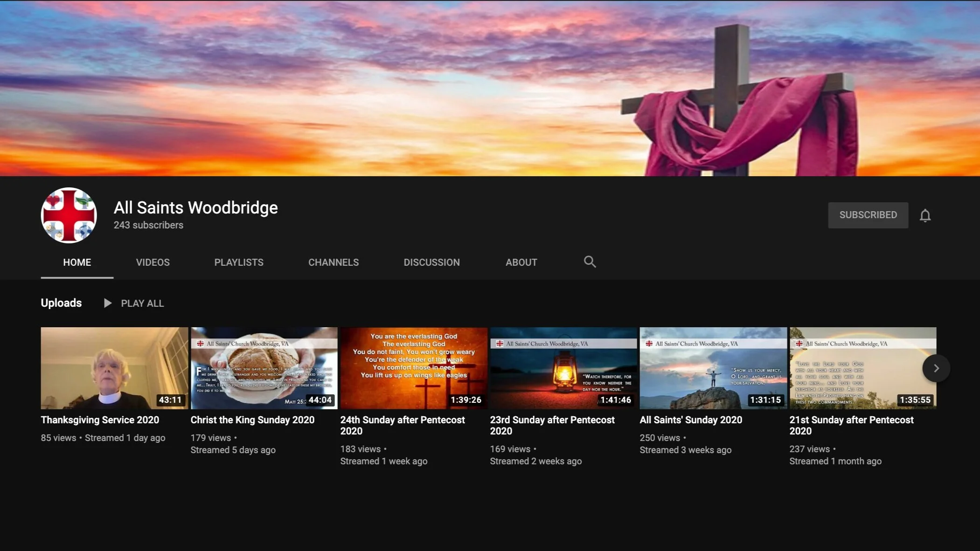Click the 1:39:26 duration badge
Viewport: 980px width, 551px height.
click(466, 400)
